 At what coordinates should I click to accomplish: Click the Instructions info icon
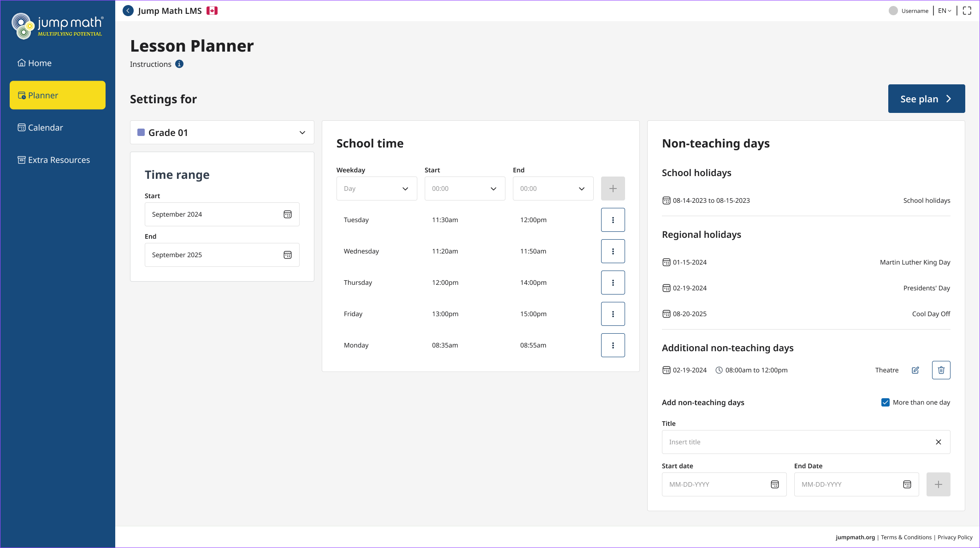179,64
